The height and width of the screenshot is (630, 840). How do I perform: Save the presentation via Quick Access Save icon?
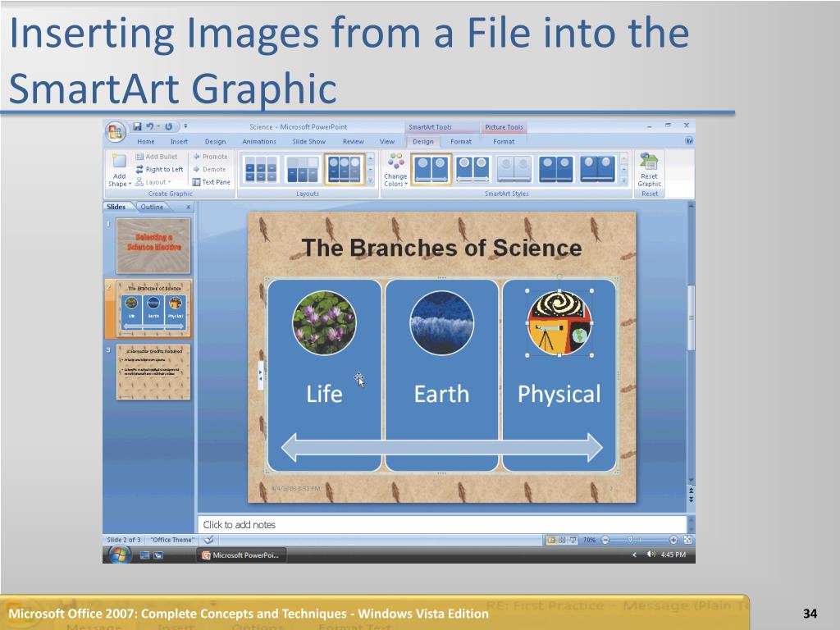coord(137,126)
